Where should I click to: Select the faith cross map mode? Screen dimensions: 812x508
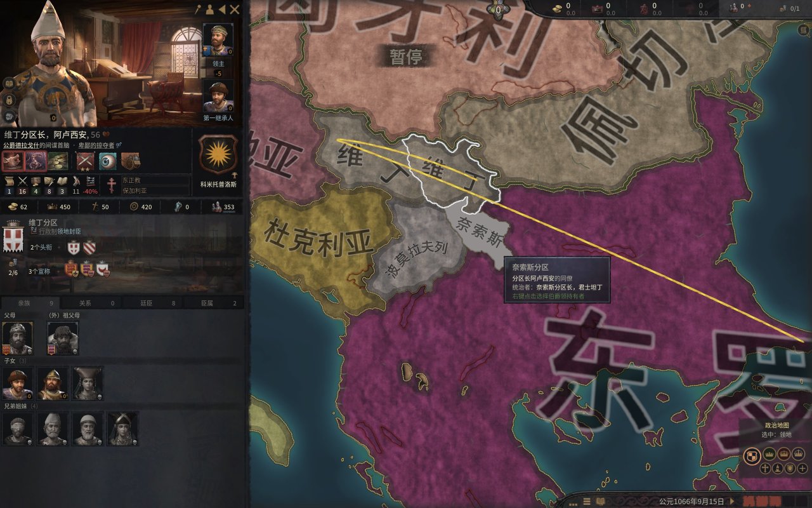click(765, 469)
